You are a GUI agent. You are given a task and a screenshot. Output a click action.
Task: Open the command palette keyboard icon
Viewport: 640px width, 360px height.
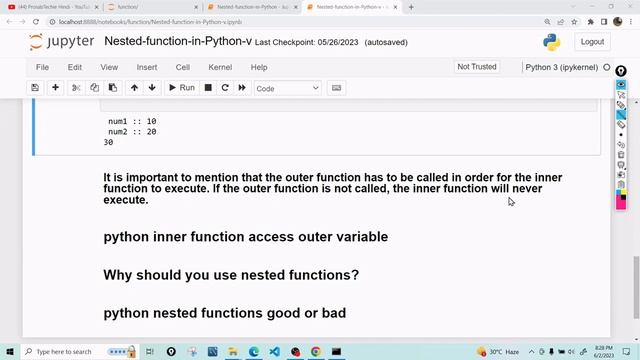(336, 88)
